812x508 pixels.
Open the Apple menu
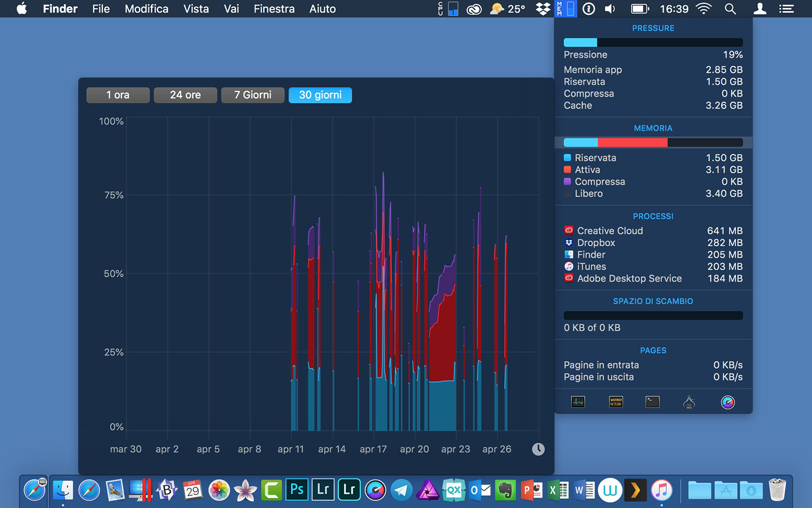(x=22, y=9)
